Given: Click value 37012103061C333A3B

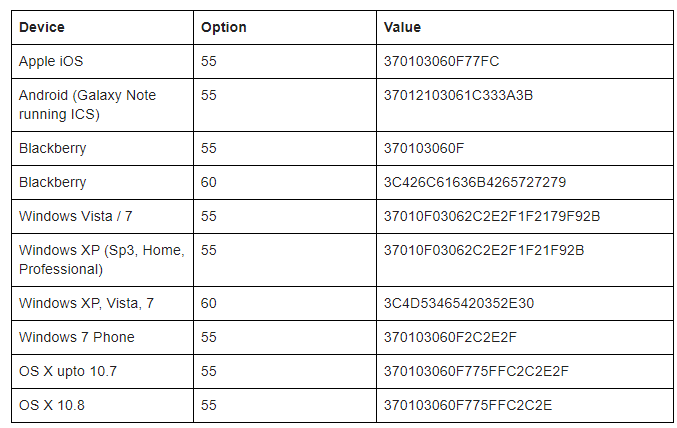Looking at the screenshot, I should (x=458, y=96).
